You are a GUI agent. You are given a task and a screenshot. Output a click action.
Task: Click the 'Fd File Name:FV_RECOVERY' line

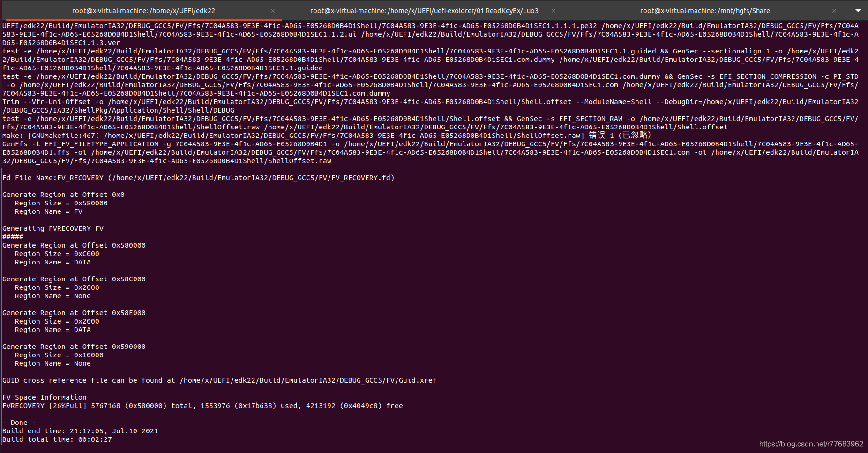[x=198, y=178]
